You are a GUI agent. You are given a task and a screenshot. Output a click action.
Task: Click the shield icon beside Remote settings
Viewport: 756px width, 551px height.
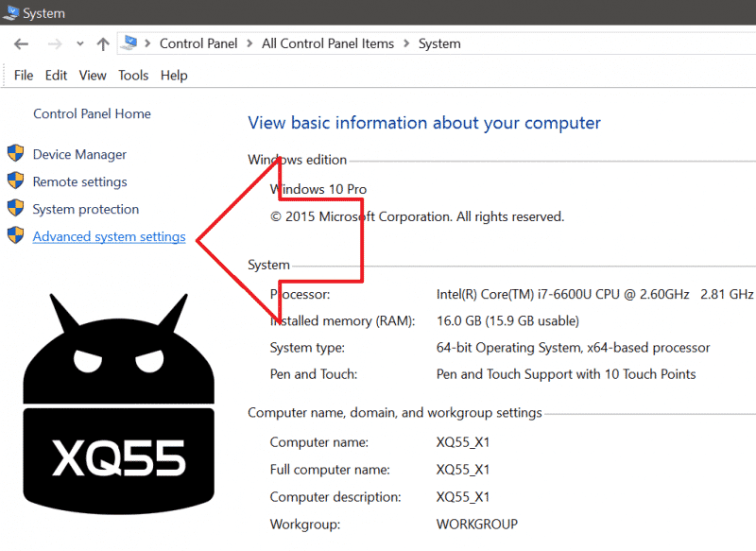[x=15, y=181]
